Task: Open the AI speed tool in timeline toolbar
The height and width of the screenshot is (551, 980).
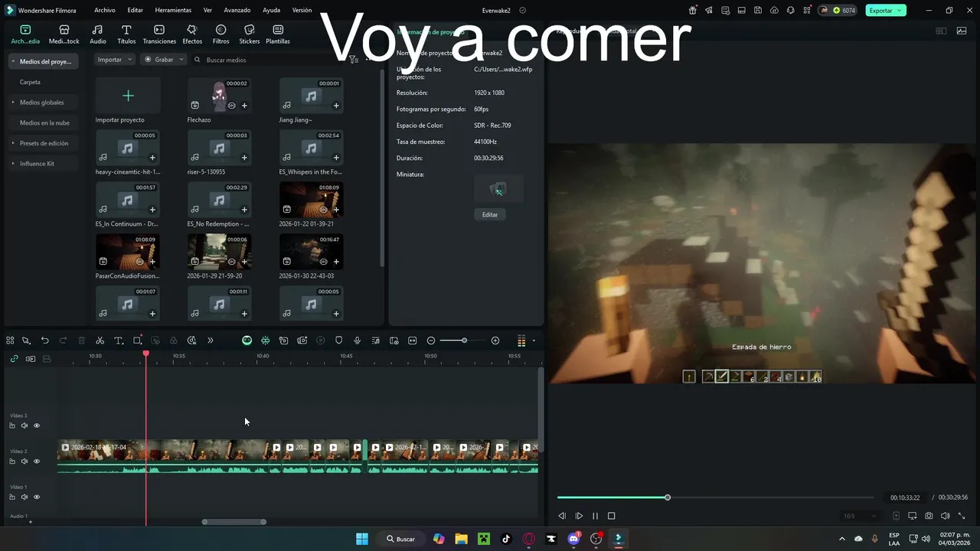Action: [191, 341]
